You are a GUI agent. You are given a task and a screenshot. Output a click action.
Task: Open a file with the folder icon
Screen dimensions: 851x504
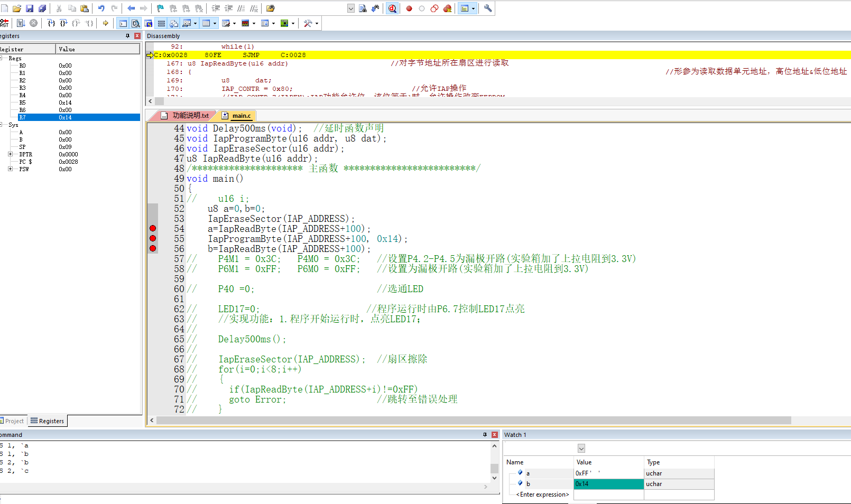click(x=17, y=8)
